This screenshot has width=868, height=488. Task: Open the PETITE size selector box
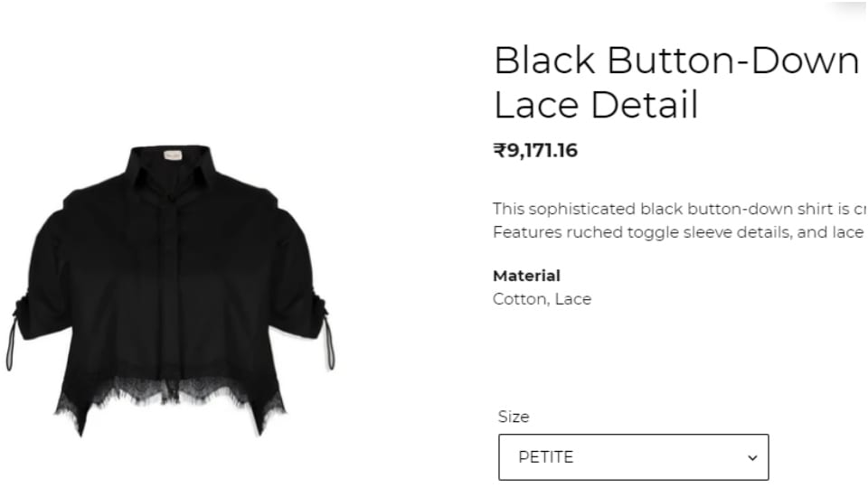coord(633,457)
